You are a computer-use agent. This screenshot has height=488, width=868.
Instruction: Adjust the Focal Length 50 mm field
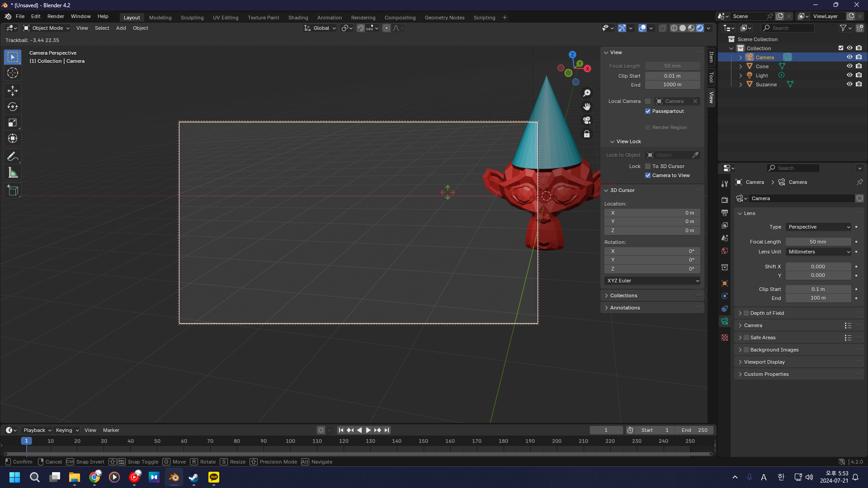point(818,242)
